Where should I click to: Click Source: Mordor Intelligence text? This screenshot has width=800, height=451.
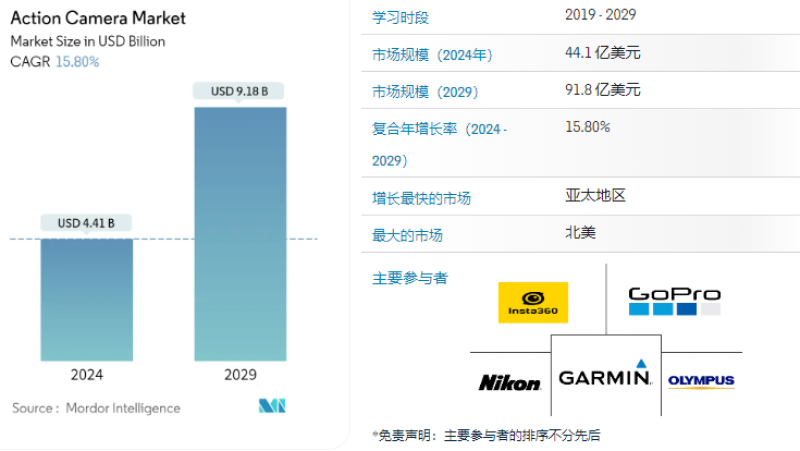tap(96, 408)
